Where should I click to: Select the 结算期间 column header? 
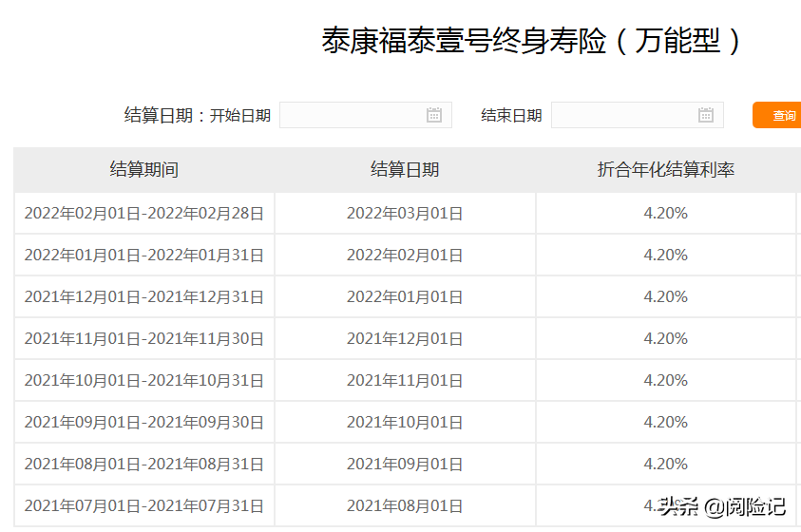[144, 169]
